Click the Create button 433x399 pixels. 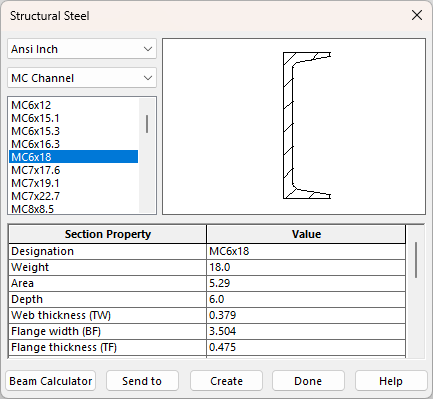coord(226,381)
